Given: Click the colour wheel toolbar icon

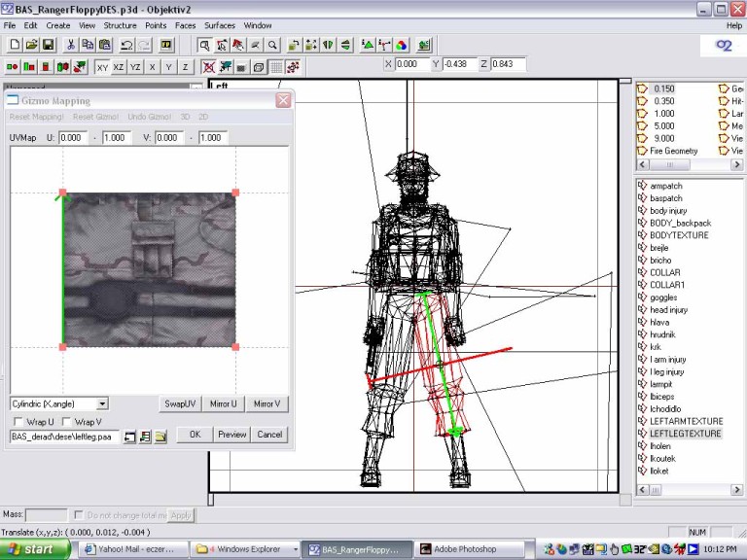Looking at the screenshot, I should point(401,45).
